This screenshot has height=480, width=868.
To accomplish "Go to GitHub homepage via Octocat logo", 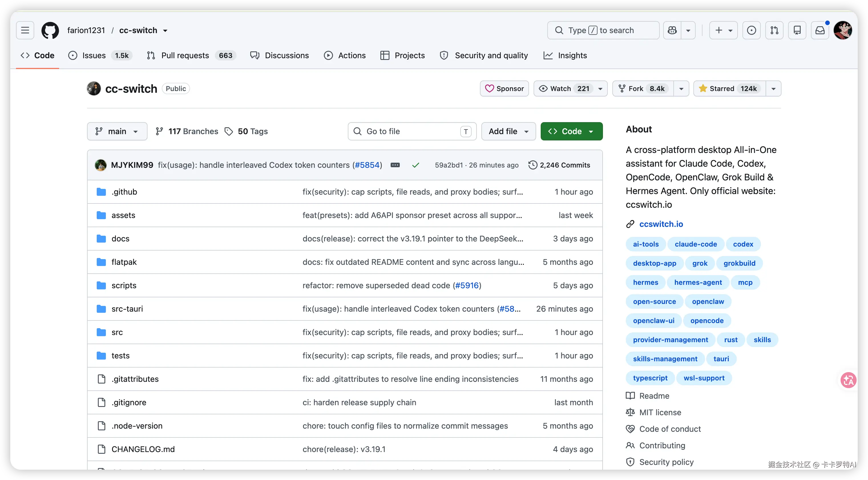I will point(50,30).
